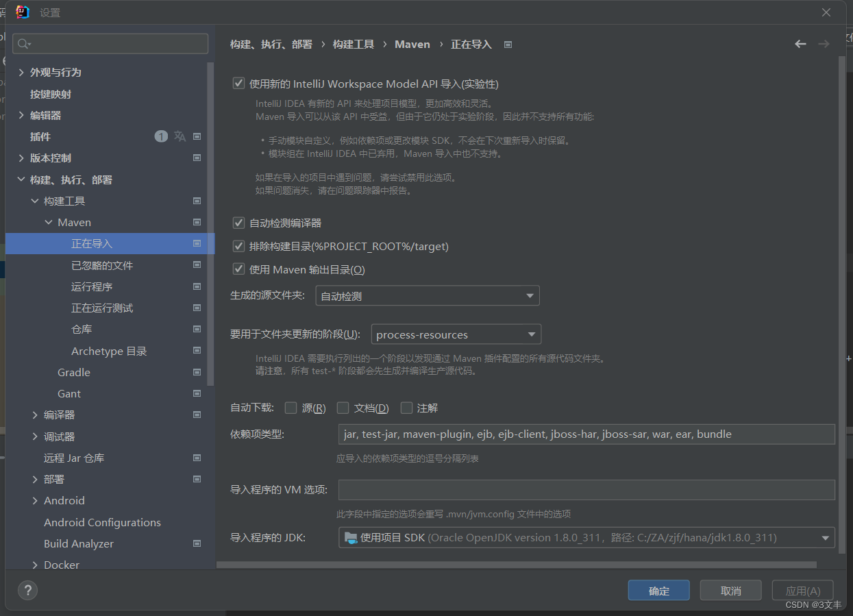This screenshot has width=853, height=616.
Task: Toggle 自动检测编译器 checkbox
Action: pos(238,223)
